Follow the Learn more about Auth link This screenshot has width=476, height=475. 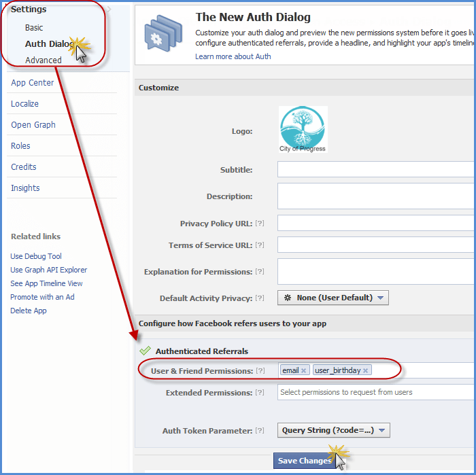pos(233,56)
